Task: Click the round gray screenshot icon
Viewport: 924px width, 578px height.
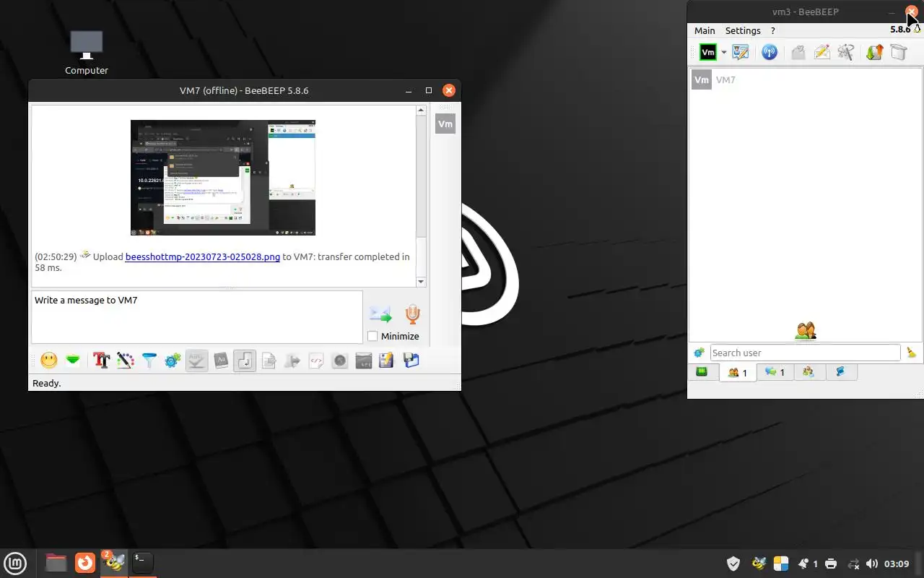Action: pos(340,361)
